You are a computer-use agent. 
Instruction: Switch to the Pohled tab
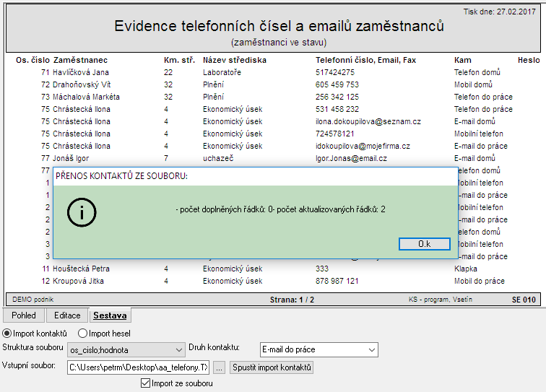(24, 315)
